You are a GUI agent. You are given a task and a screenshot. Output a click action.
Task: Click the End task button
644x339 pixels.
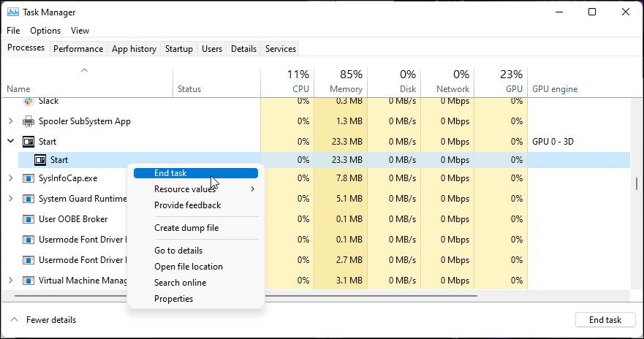click(605, 320)
